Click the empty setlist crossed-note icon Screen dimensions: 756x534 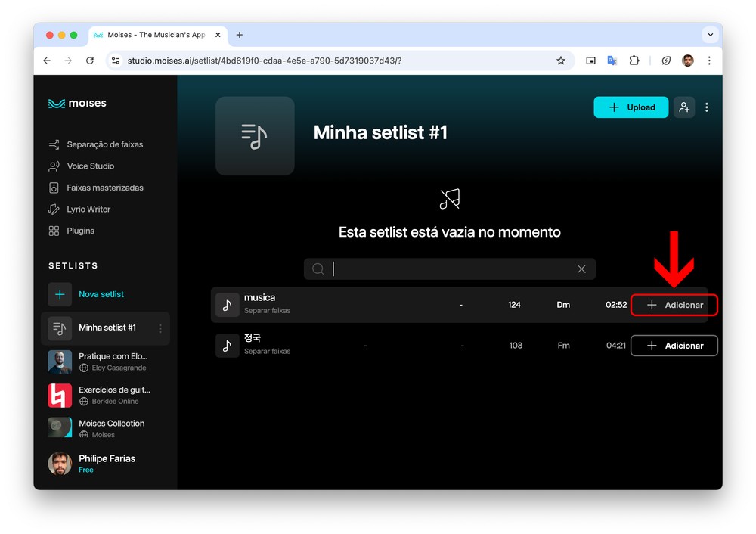click(450, 199)
